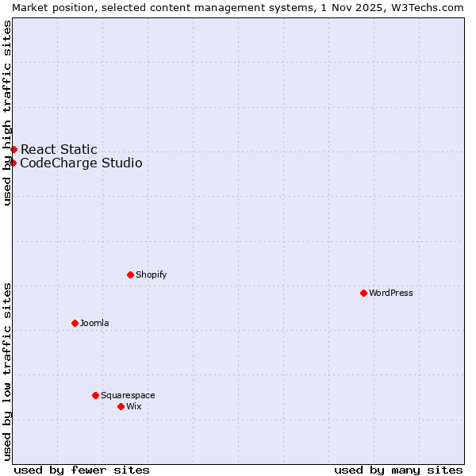Click the 'used by fewer sites' axis label

(82, 470)
